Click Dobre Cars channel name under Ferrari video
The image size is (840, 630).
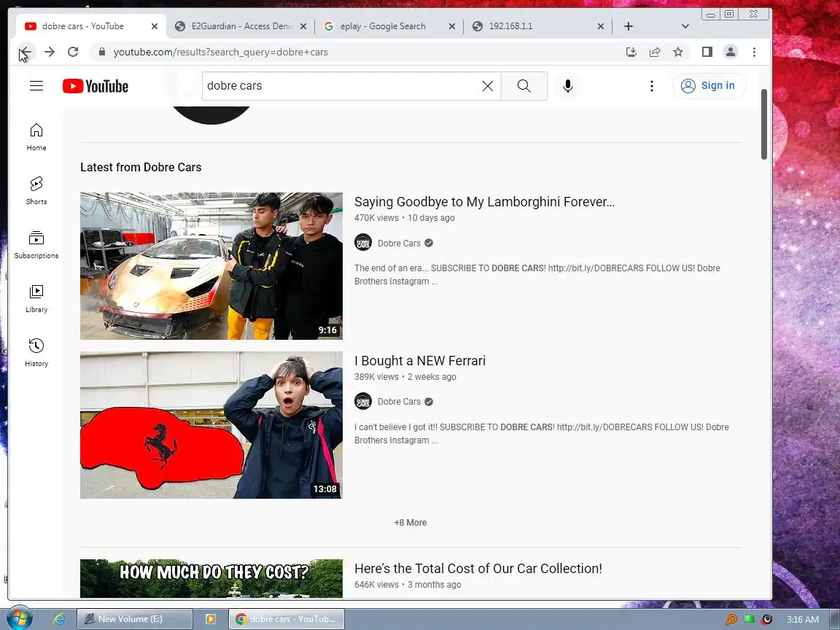399,402
